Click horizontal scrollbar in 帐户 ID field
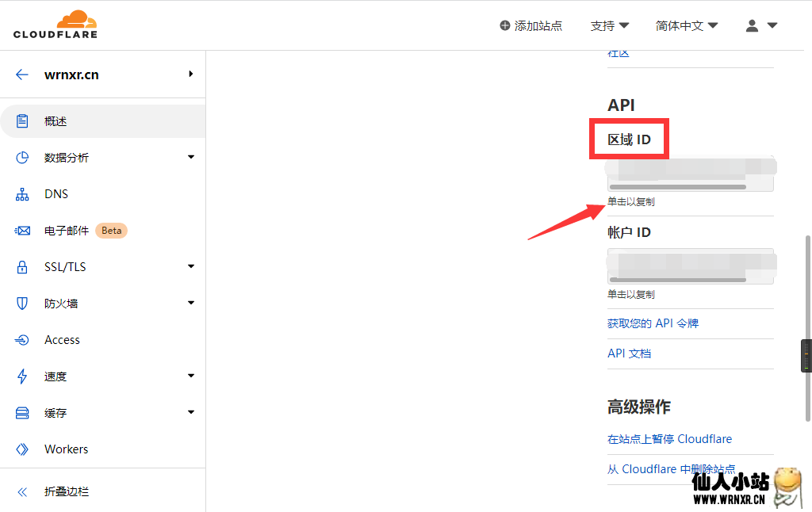812x512 pixels. coord(678,280)
